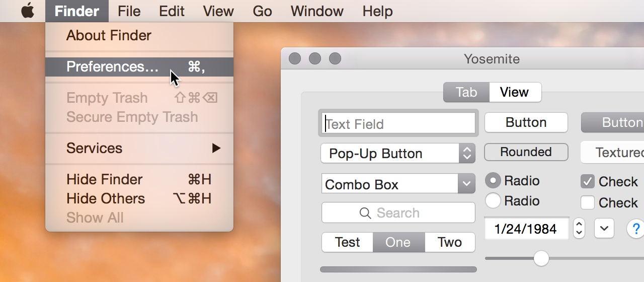The height and width of the screenshot is (282, 644).
Task: Choose Hide Finder
Action: 139,180
